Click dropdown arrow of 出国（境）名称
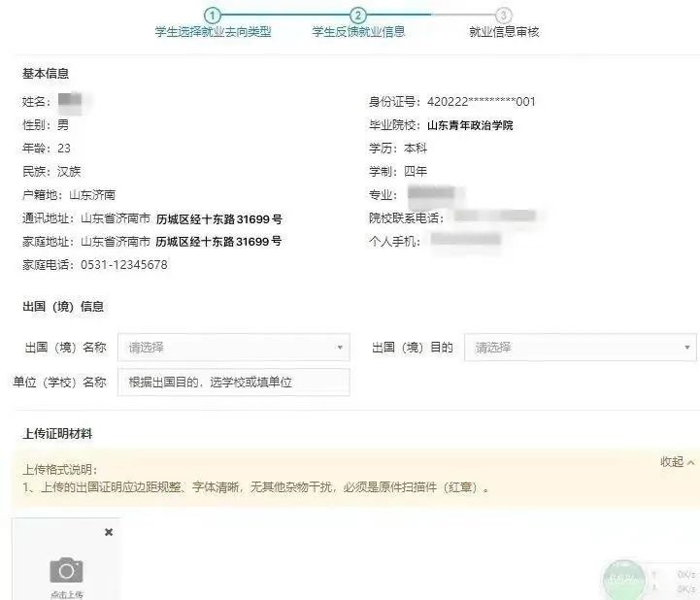 point(340,348)
